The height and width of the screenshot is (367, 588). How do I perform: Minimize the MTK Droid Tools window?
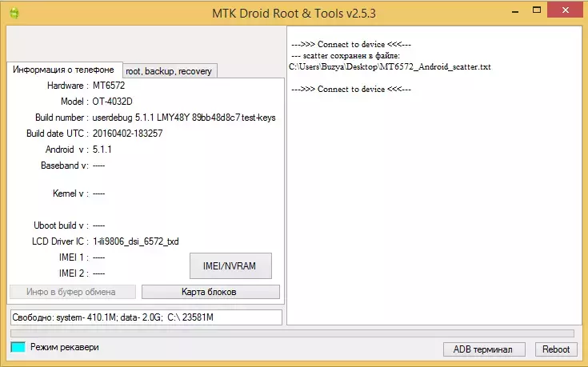[515, 11]
